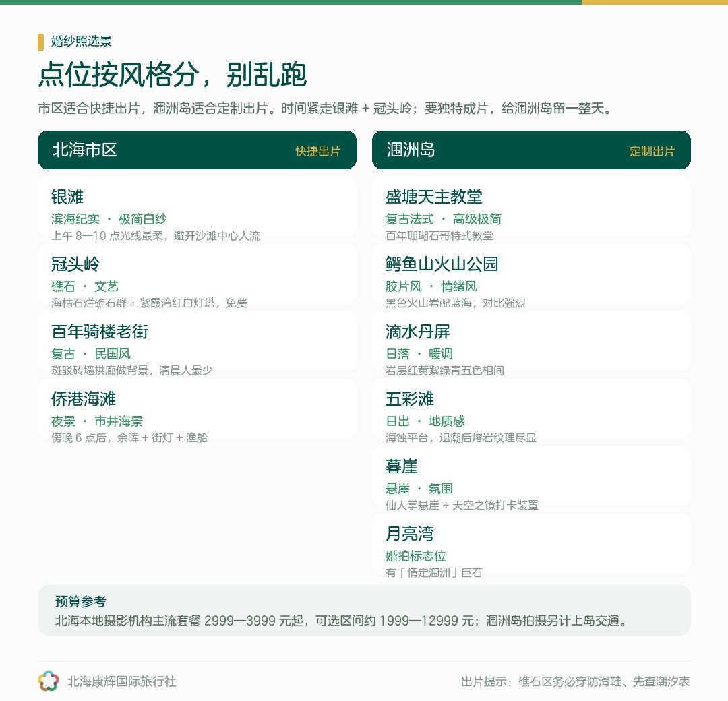This screenshot has height=701, width=728.
Task: Click the 夜景 · 市井海景 style tags
Action: tap(97, 421)
